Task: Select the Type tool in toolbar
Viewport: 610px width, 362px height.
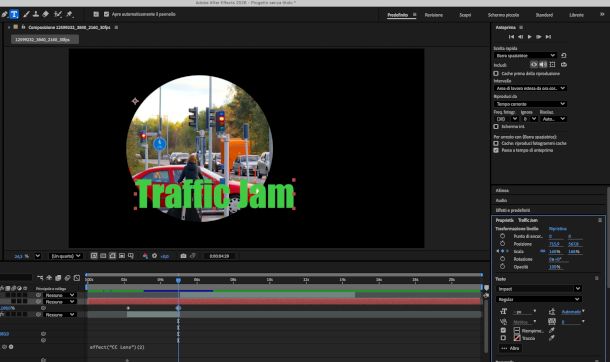Action: [14, 14]
